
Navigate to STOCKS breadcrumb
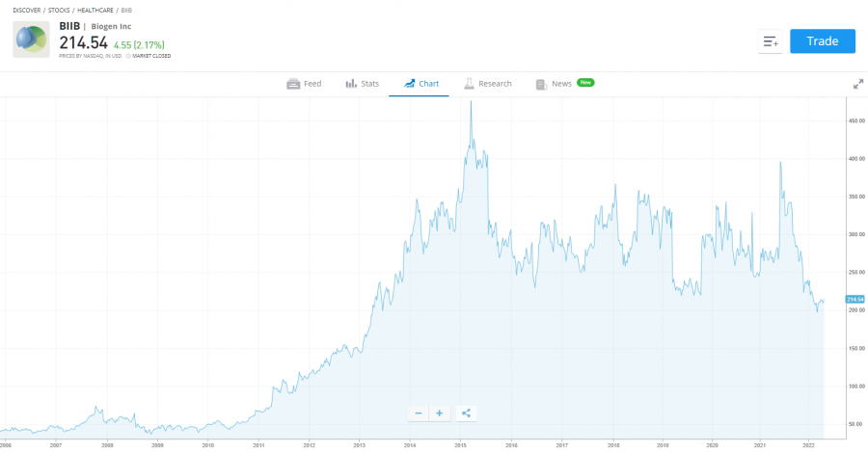coord(59,10)
